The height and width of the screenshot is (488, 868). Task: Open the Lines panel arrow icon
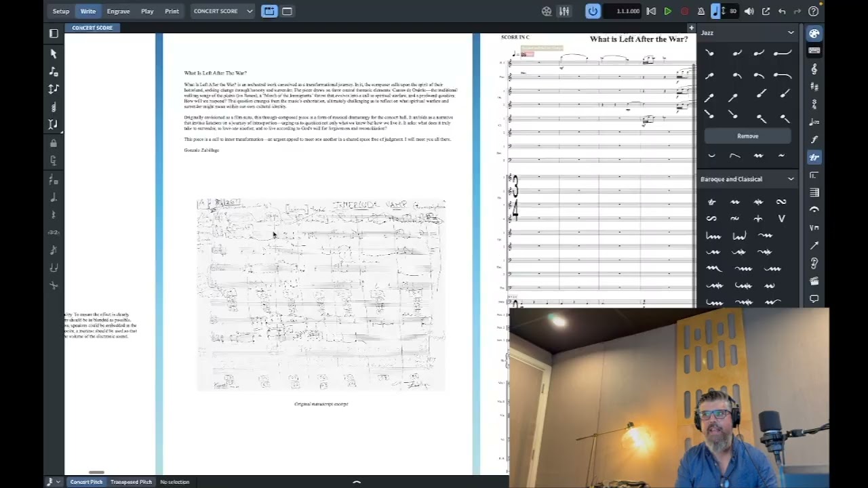click(814, 245)
